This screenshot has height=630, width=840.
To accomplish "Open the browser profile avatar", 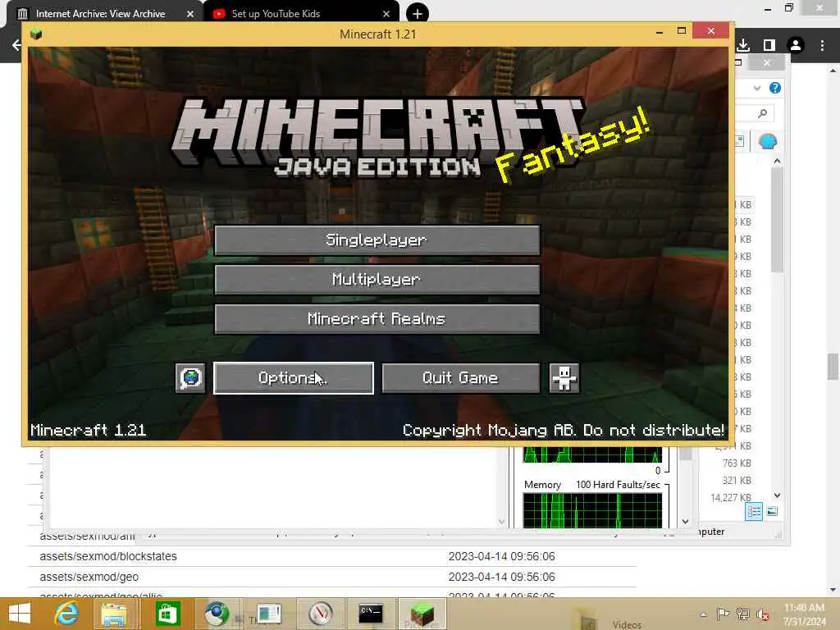I will click(796, 45).
